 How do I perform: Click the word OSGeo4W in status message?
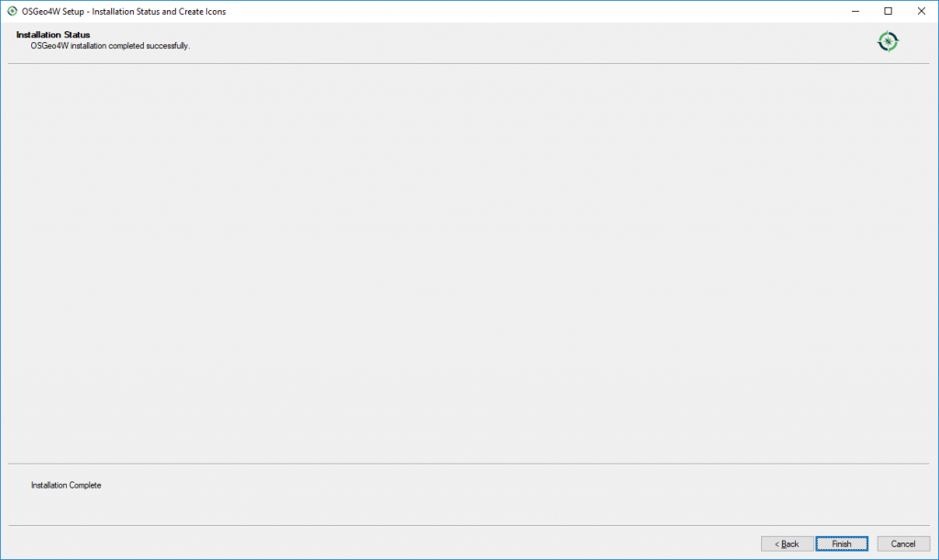pyautogui.click(x=50, y=46)
